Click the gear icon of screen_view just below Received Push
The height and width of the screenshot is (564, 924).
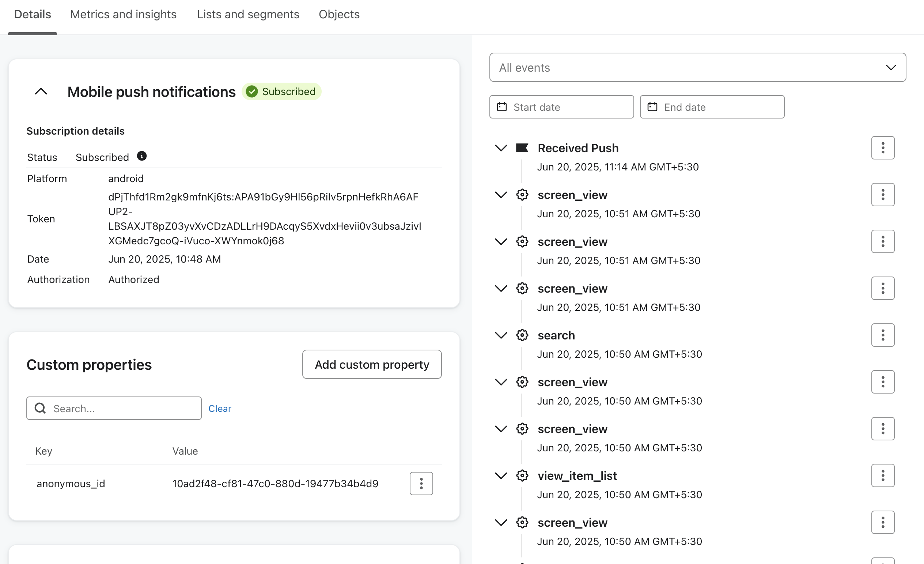point(522,195)
